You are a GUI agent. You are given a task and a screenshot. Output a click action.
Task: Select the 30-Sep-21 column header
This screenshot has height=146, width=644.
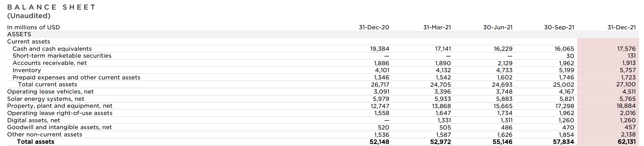(559, 27)
